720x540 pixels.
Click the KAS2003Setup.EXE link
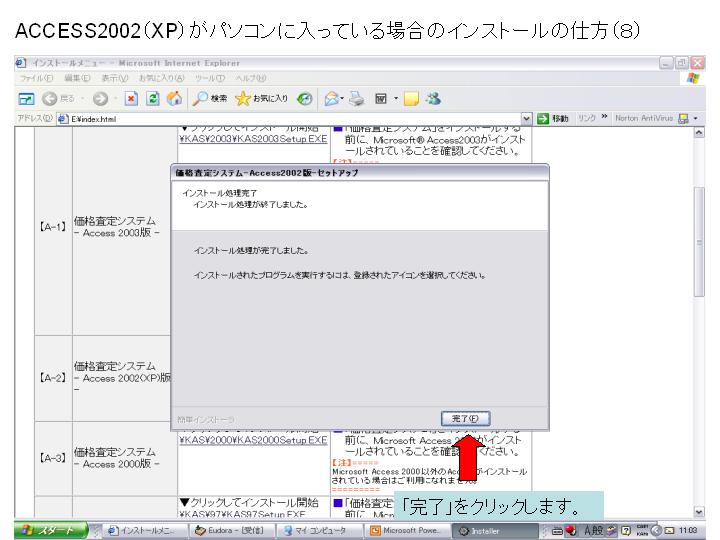tap(253, 139)
